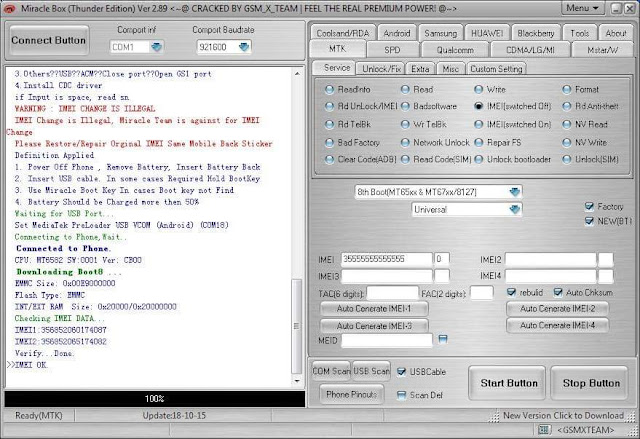
Task: Select the Badsoftware radio option
Action: pos(405,106)
